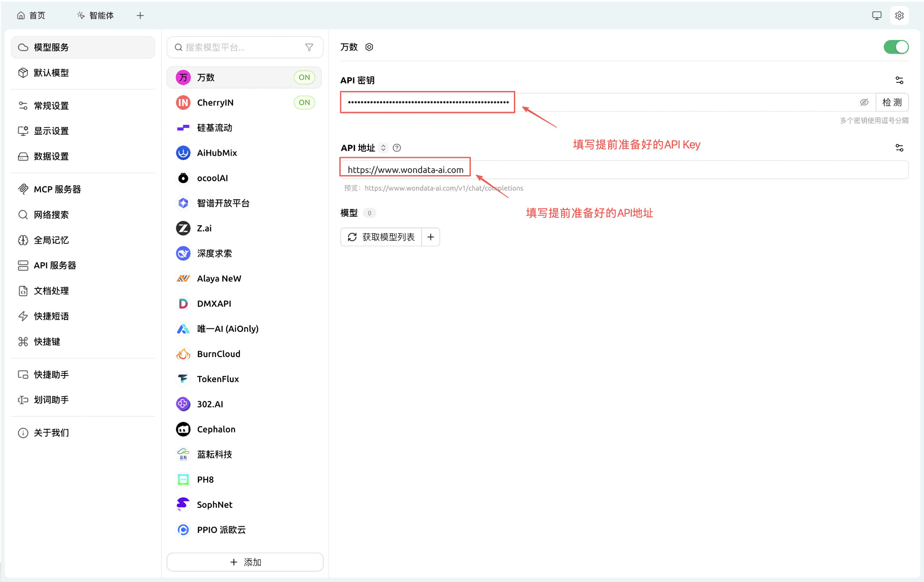Select the 蓝耘科技 provider
Image resolution: width=924 pixels, height=582 pixels.
point(244,454)
